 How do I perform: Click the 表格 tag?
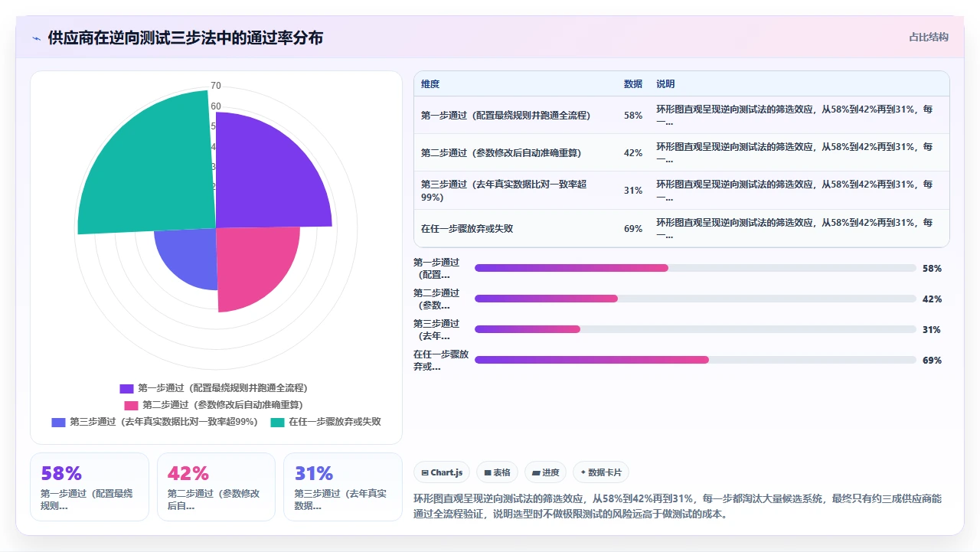tap(497, 473)
